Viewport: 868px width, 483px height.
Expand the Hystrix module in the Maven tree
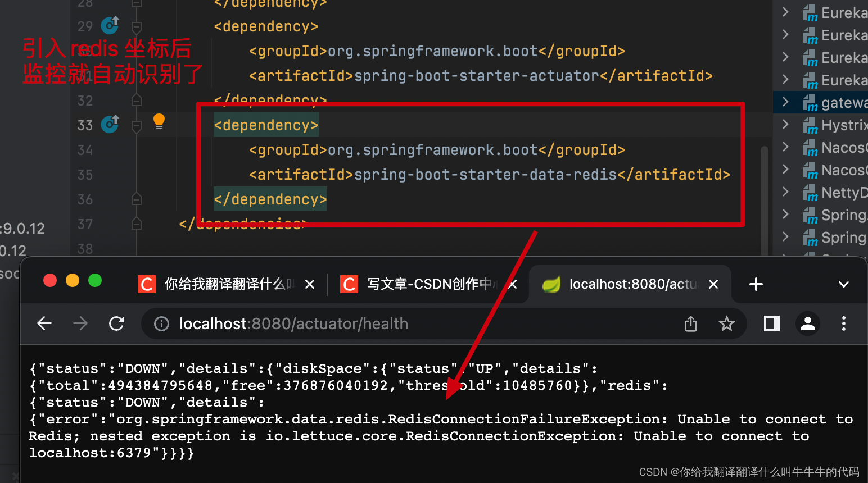785,125
